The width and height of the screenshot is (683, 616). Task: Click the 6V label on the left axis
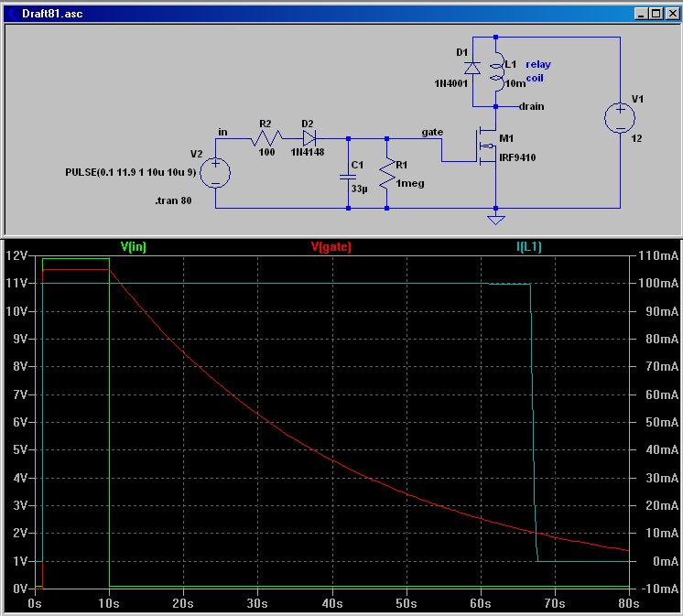(20, 422)
